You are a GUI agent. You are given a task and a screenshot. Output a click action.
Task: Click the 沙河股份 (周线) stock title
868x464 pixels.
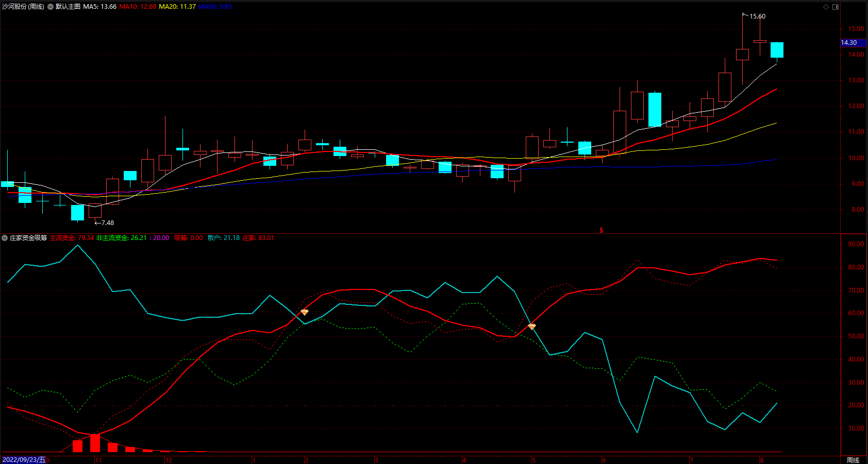coord(23,7)
